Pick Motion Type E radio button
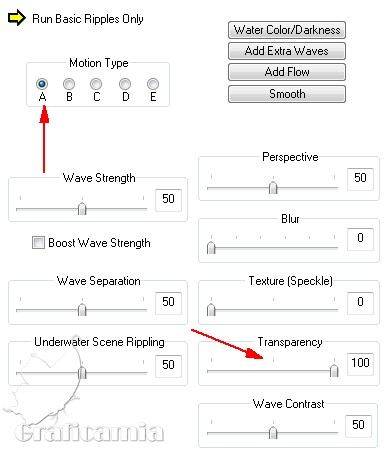This screenshot has height=455, width=386. click(153, 84)
